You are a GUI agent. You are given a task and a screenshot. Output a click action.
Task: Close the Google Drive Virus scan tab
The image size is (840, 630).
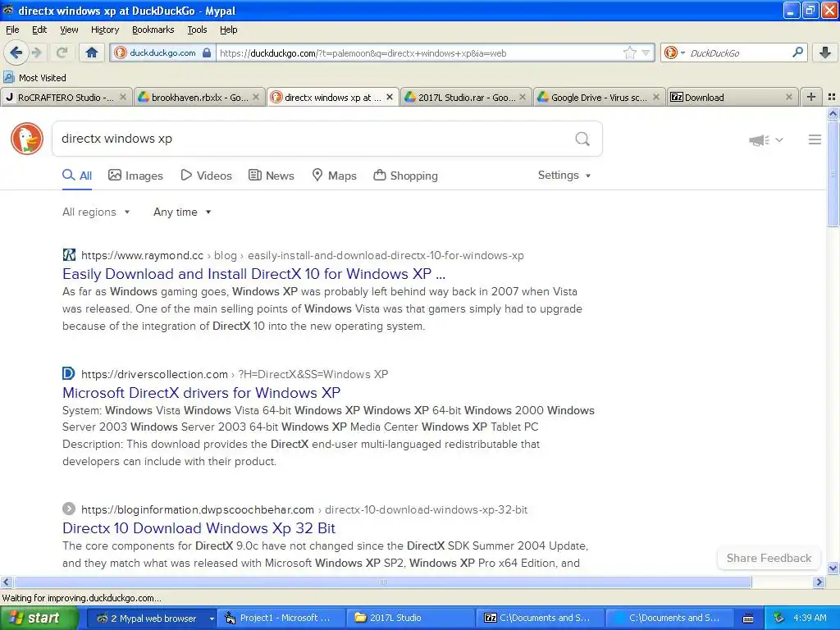(x=655, y=97)
